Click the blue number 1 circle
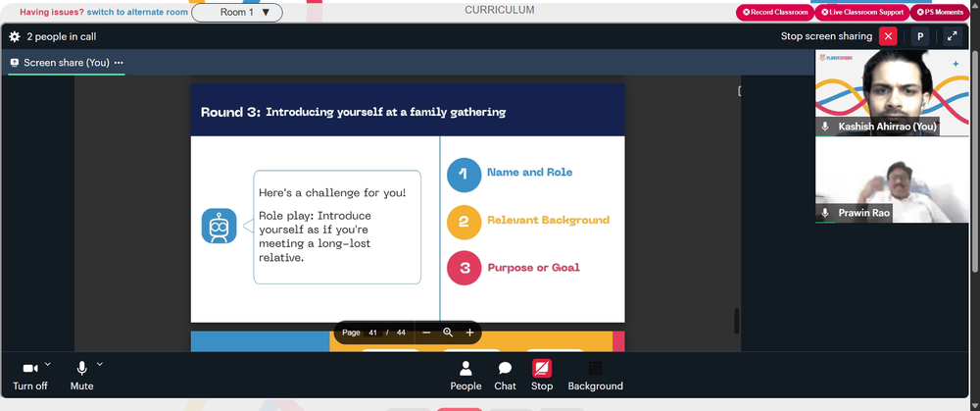Viewport: 980px width, 411px height. pyautogui.click(x=464, y=174)
